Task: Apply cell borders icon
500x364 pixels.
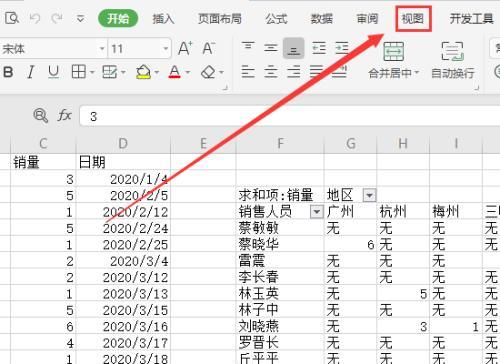Action: pyautogui.click(x=79, y=72)
